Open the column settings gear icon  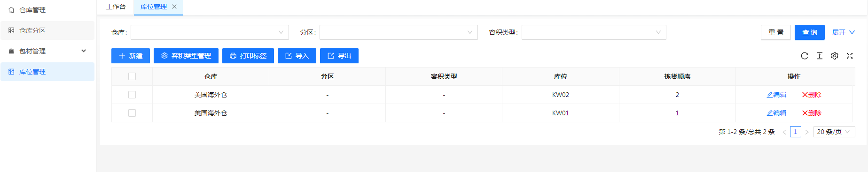coord(835,56)
